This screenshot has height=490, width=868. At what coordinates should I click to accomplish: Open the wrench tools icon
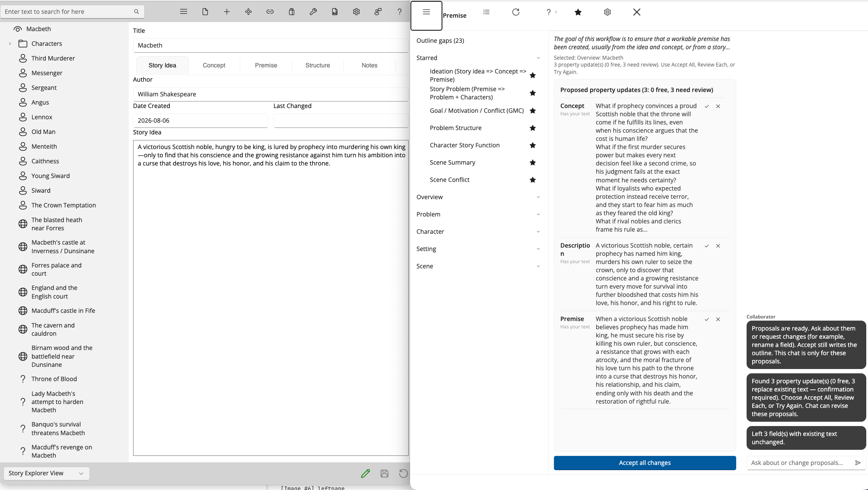(x=313, y=12)
